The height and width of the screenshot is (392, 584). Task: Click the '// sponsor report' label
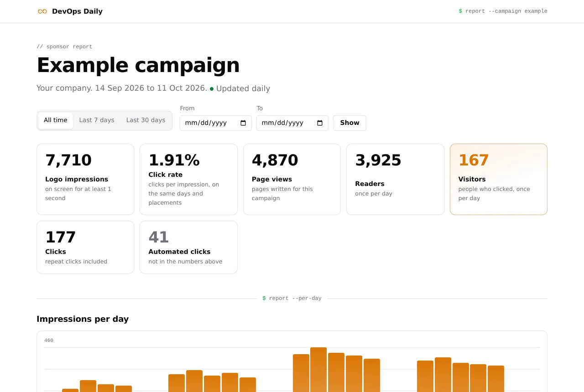click(64, 47)
